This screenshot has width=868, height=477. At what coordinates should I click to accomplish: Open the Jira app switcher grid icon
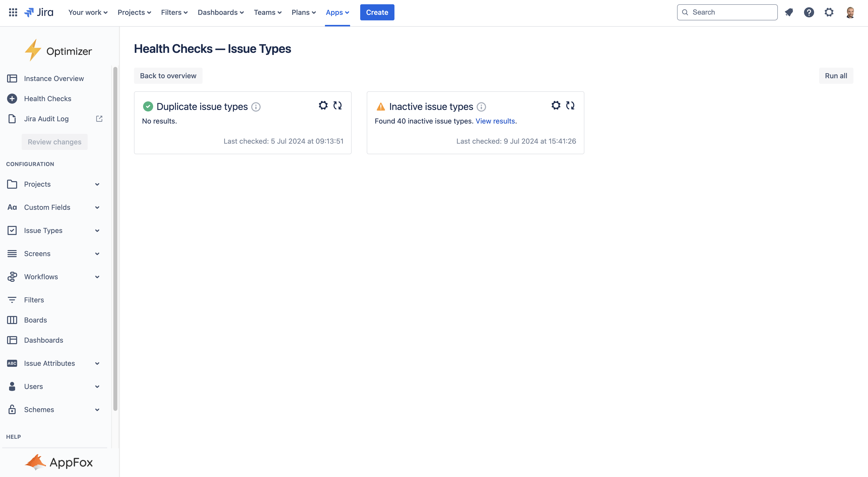pyautogui.click(x=13, y=13)
